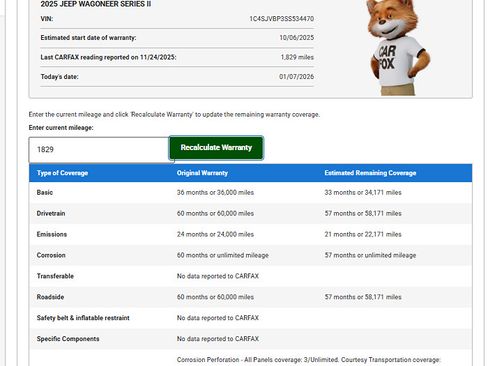This screenshot has height=366, width=488.
Task: Click the Basic coverage row label
Action: click(45, 192)
